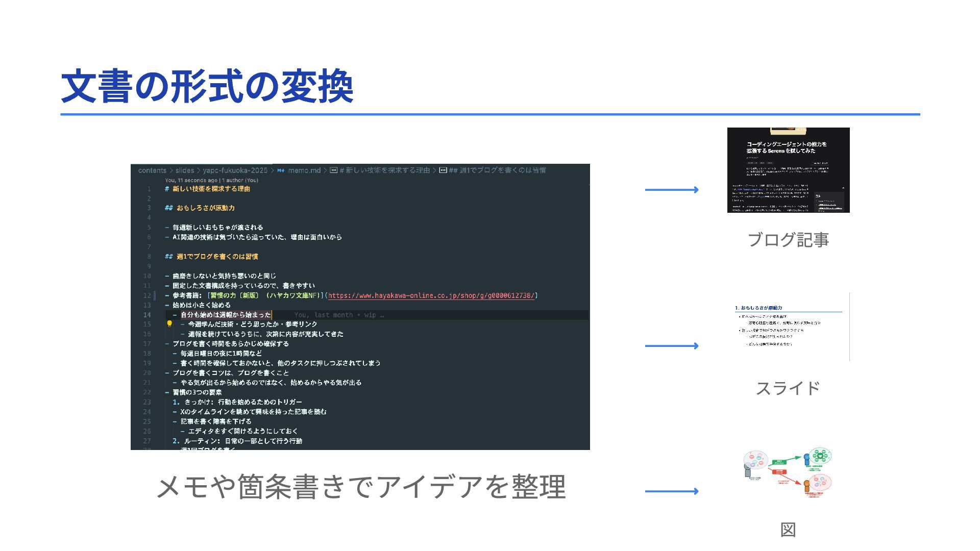
Task: Open the dark blog article thumbnail
Action: point(788,170)
